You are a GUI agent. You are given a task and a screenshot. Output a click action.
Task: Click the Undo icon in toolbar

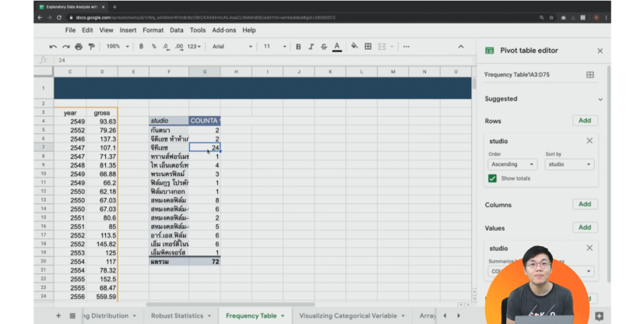(53, 47)
